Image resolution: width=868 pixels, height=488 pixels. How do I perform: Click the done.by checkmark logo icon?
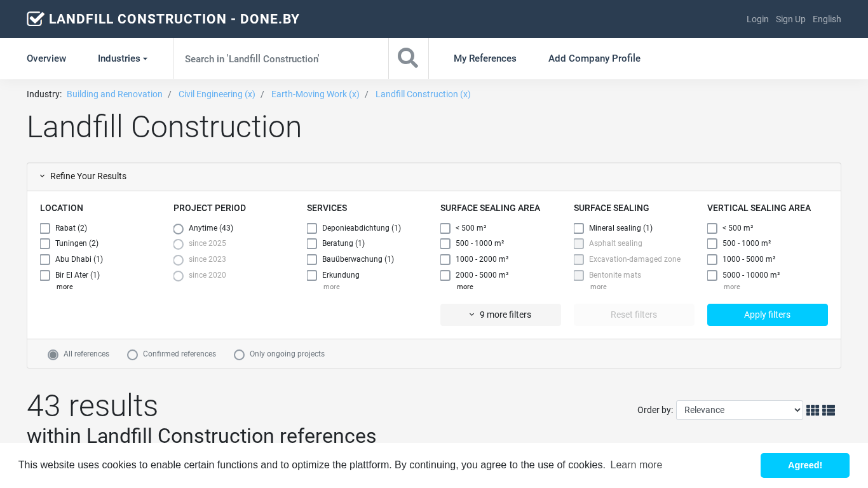tap(36, 19)
